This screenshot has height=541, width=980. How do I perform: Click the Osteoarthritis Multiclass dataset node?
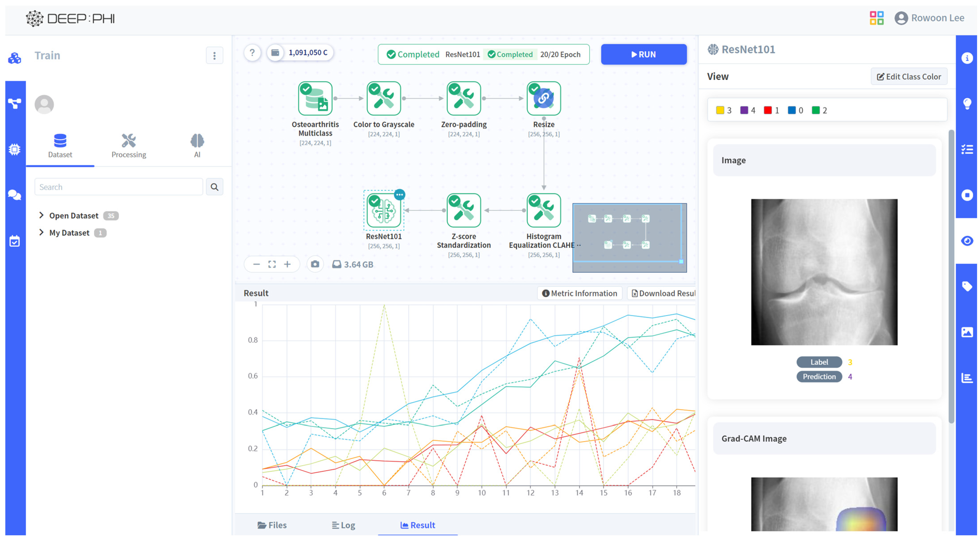315,98
